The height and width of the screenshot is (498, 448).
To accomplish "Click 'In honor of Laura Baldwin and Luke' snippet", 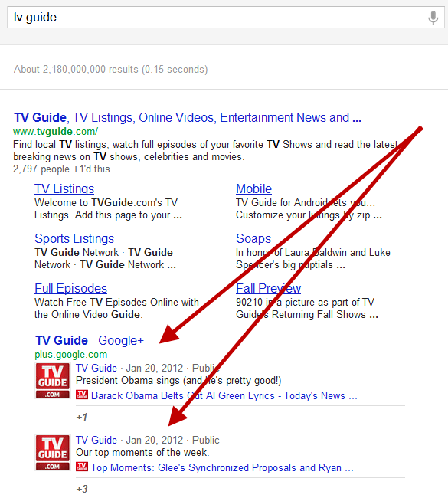I will tap(312, 258).
